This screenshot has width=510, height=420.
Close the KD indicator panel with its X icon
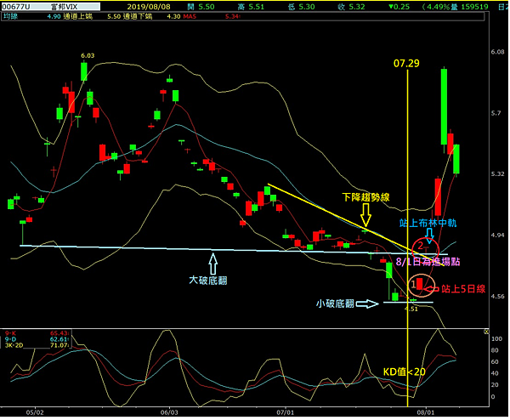point(486,332)
